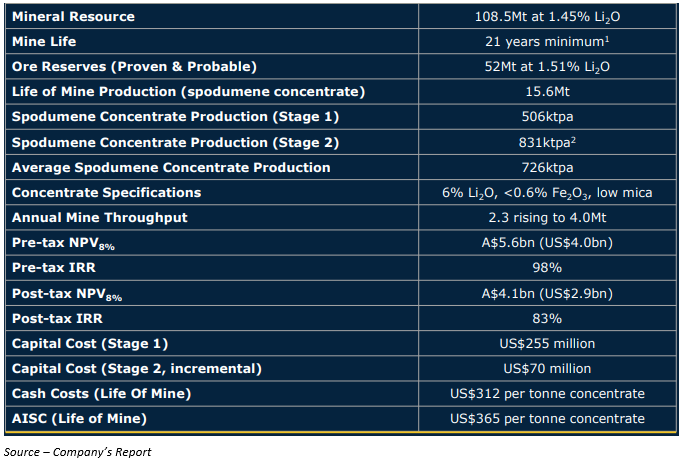This screenshot has height=466, width=683.
Task: Select the 108.5Mt at 1.45% Li2O value
Action: 547,17
